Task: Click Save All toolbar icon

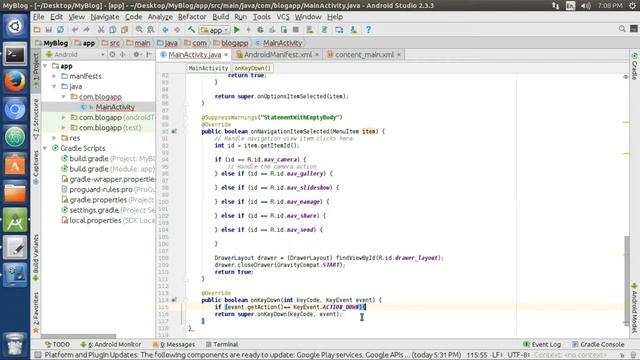Action: point(49,30)
